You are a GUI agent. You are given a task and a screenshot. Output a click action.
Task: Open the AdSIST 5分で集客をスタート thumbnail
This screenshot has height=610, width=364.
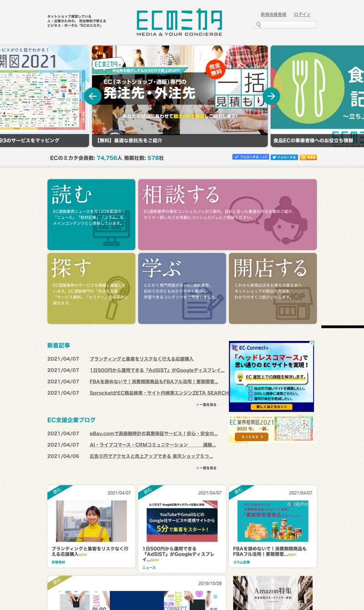[182, 521]
